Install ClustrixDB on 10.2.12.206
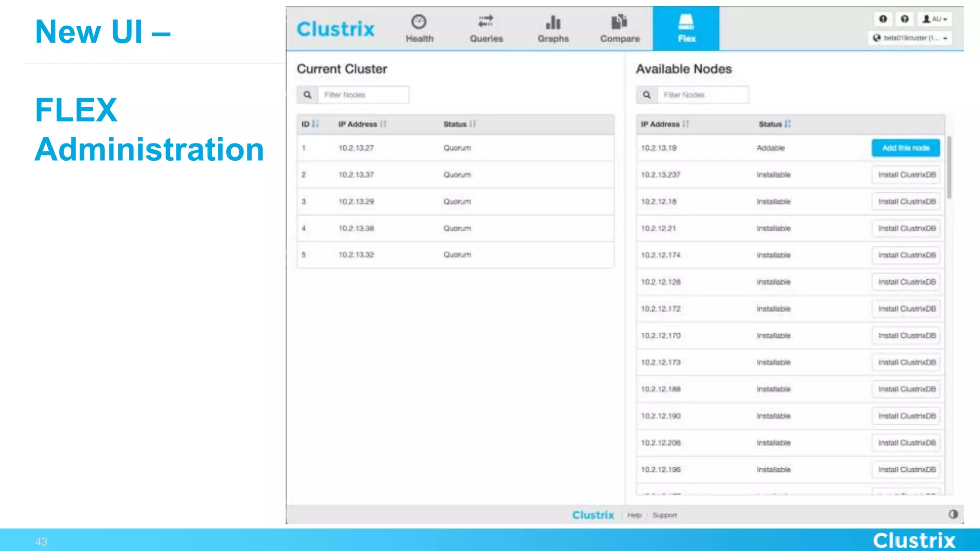Image resolution: width=980 pixels, height=551 pixels. (905, 442)
